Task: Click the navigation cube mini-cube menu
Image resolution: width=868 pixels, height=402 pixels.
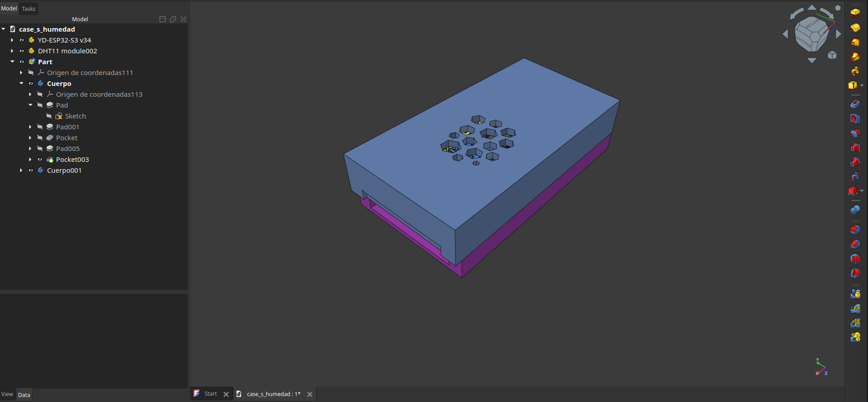Action: (x=832, y=55)
